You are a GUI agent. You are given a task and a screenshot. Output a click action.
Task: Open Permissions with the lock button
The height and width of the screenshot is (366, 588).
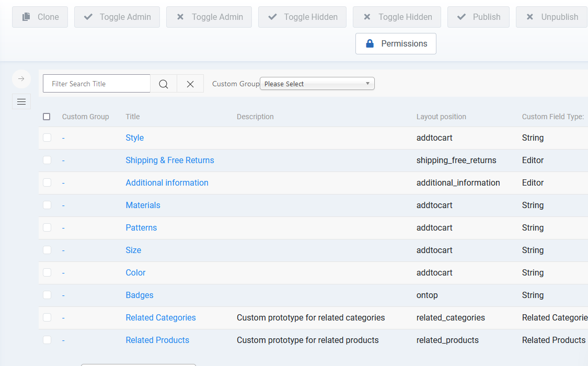[x=396, y=44]
